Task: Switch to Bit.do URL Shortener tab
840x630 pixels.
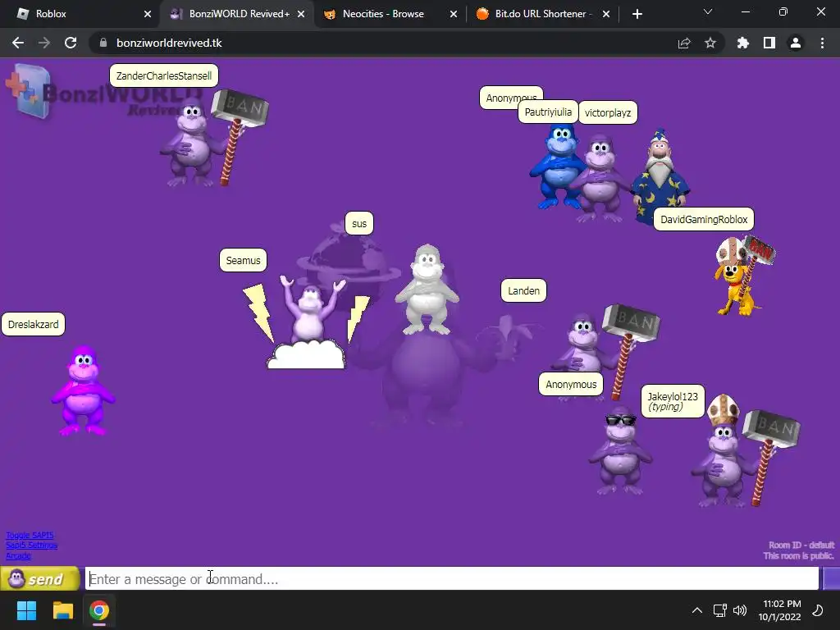Action: (x=541, y=14)
